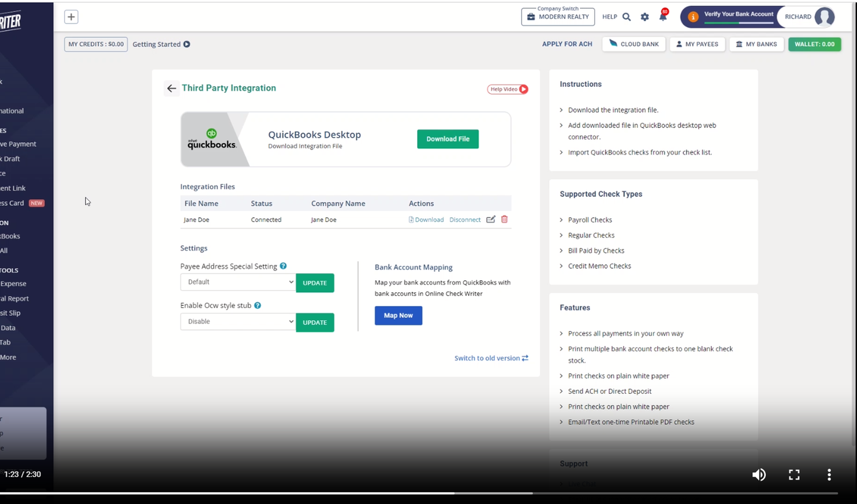
Task: Switch to old version link
Action: (x=491, y=358)
